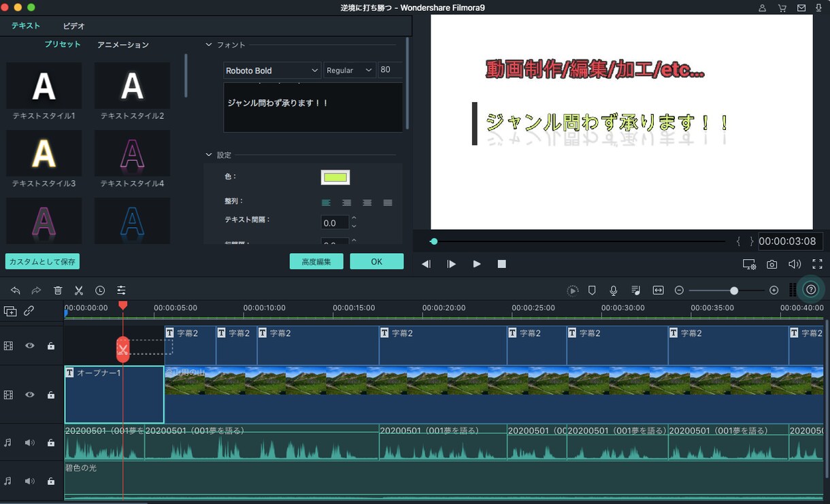Viewport: 830px width, 504px height.
Task: Increase テキスト間隔 value with up arrow
Action: [354, 218]
